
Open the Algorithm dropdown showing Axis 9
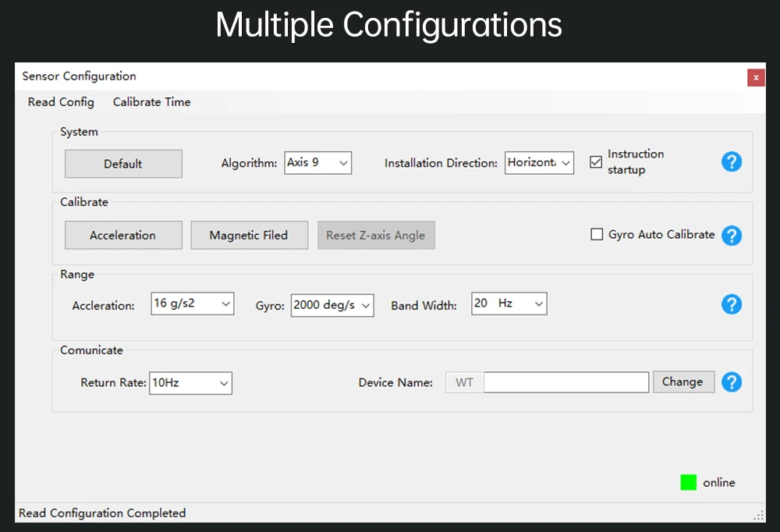click(318, 163)
